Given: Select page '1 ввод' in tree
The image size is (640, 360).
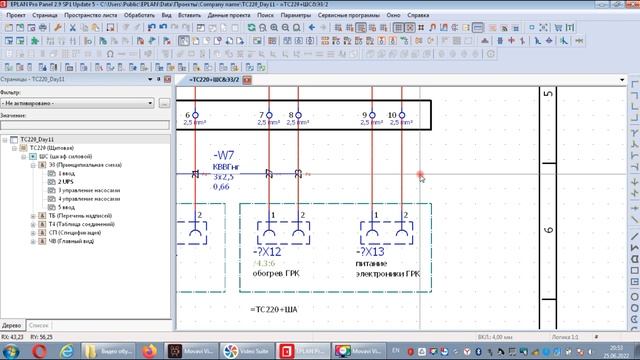Looking at the screenshot, I should (66, 173).
